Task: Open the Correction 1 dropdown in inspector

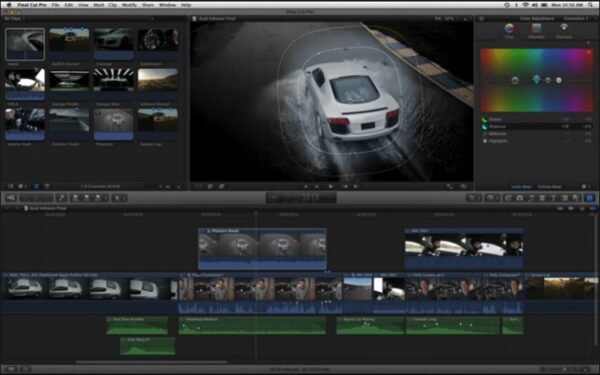Action: 576,18
